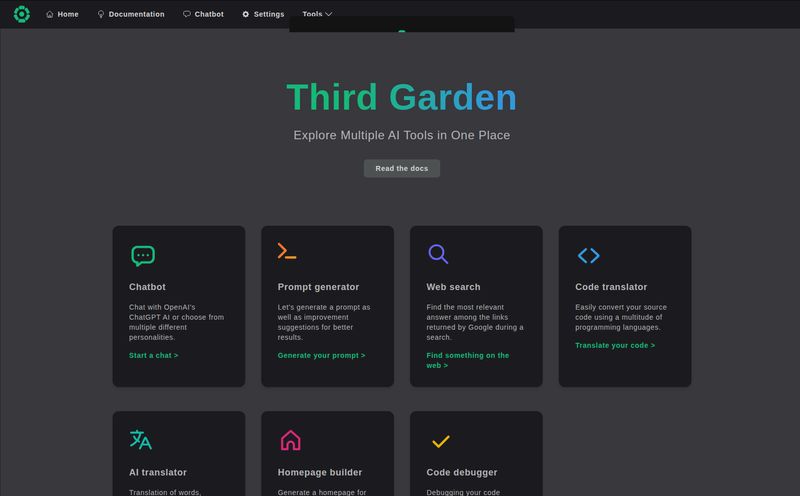800x496 pixels.
Task: Follow the Translate your code link
Action: point(615,345)
